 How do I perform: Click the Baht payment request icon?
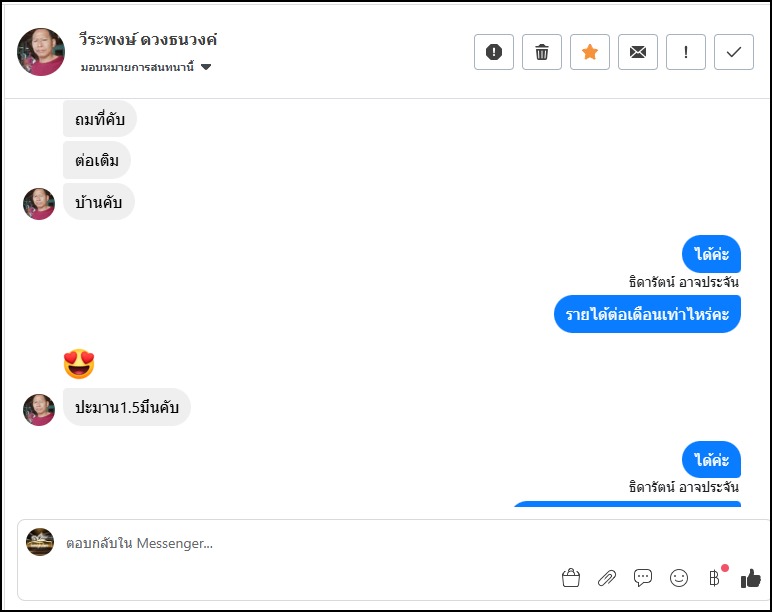(x=714, y=578)
